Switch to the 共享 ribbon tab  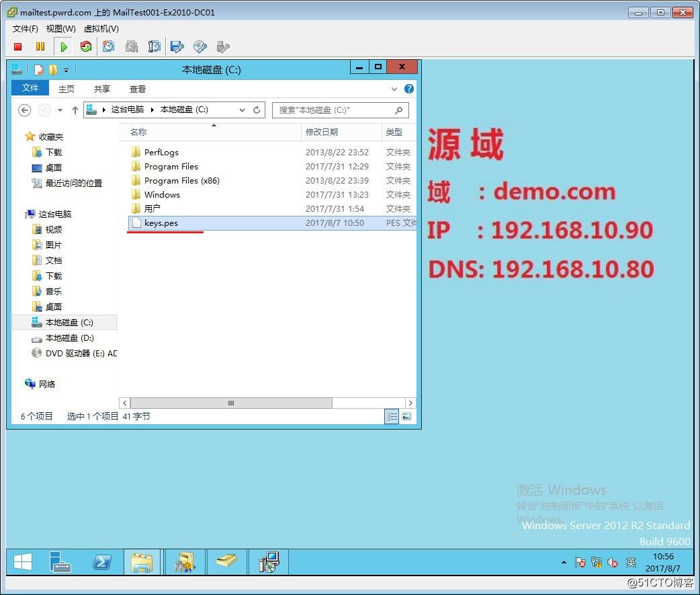tap(102, 89)
